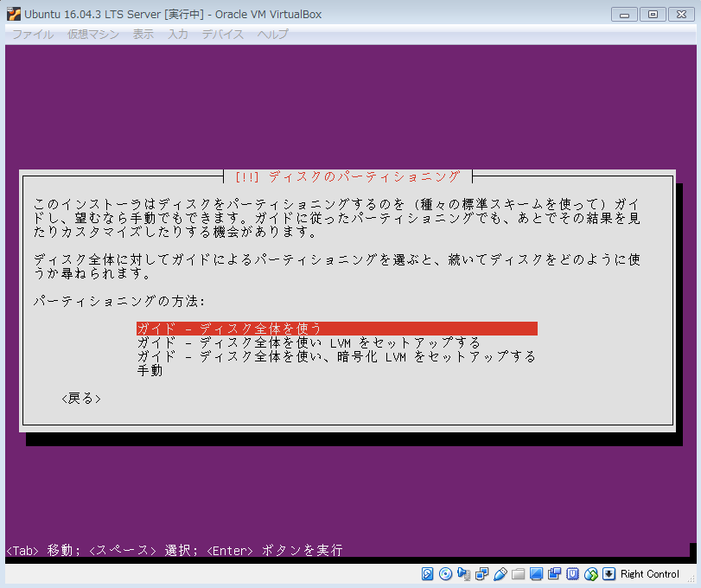Open the 表示 menu
The width and height of the screenshot is (701, 588).
(x=143, y=35)
